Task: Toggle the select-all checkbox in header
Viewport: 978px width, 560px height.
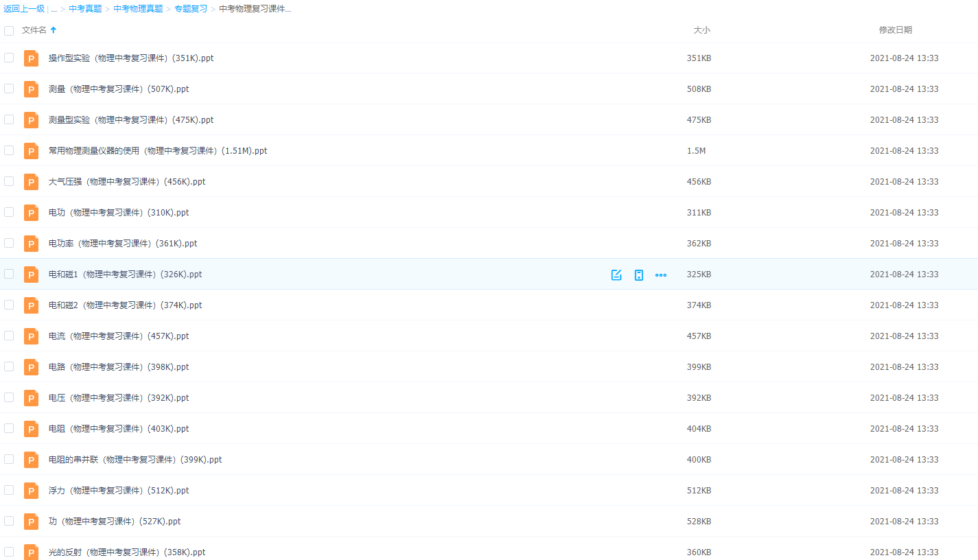Action: [x=9, y=30]
